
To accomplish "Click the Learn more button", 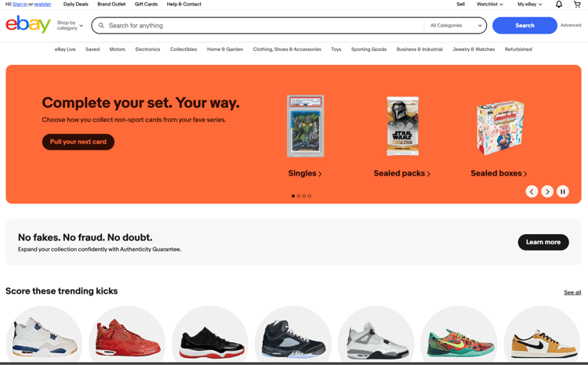I will 543,242.
